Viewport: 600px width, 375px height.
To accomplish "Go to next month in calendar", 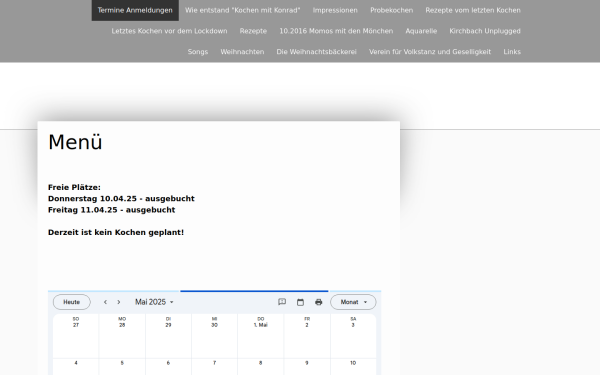I will click(119, 302).
